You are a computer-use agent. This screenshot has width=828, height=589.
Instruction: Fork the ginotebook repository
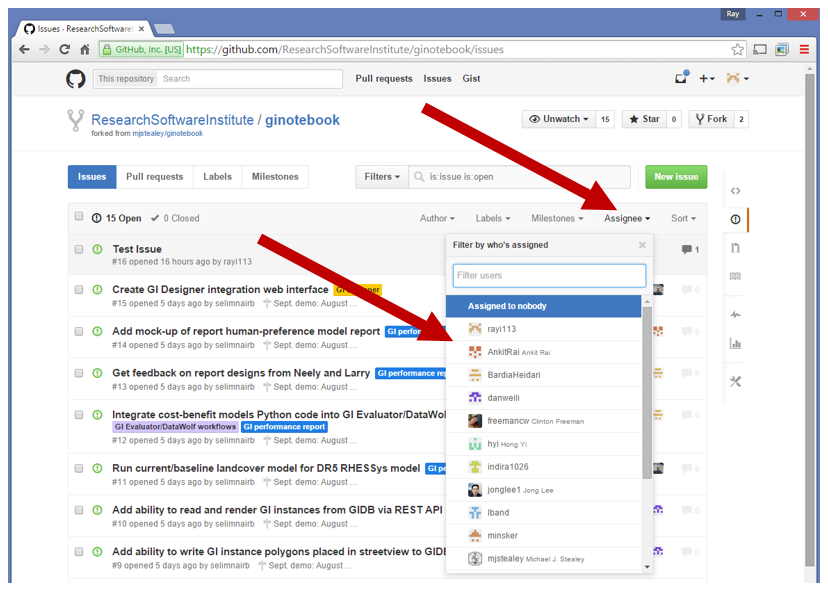711,119
